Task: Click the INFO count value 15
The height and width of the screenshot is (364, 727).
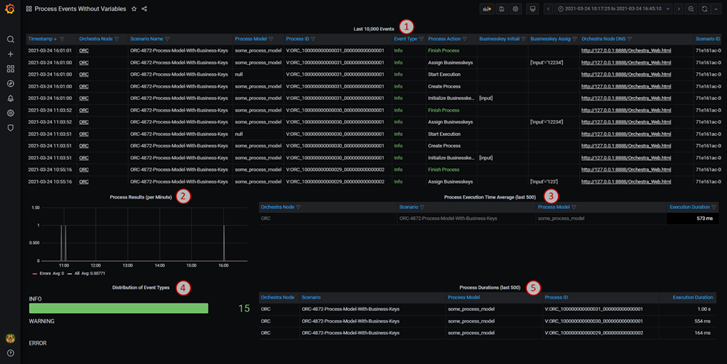Action: point(244,308)
